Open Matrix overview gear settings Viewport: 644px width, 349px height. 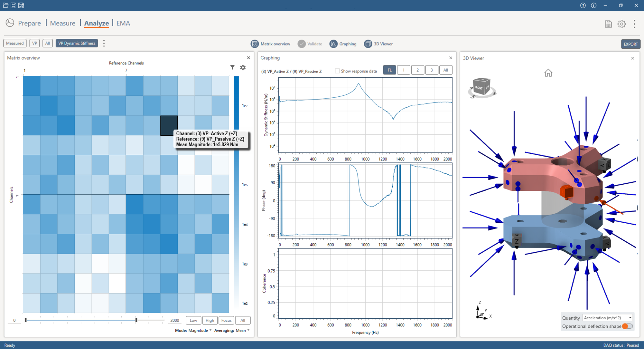243,67
